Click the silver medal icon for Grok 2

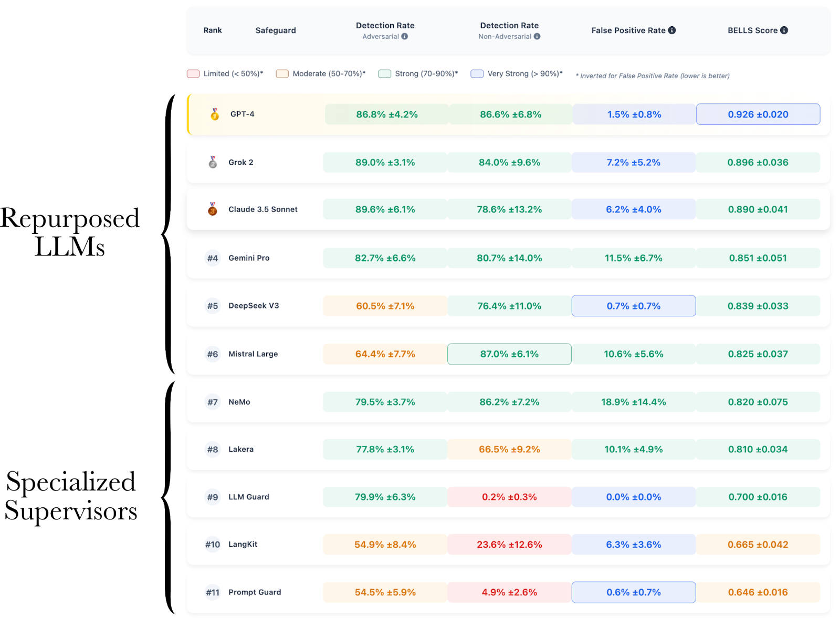click(213, 162)
